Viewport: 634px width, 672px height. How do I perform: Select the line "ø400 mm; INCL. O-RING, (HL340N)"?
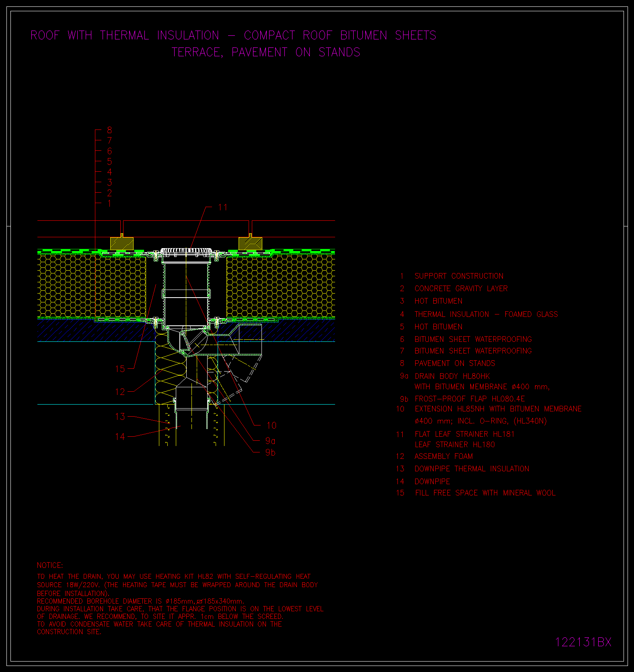coord(481,421)
